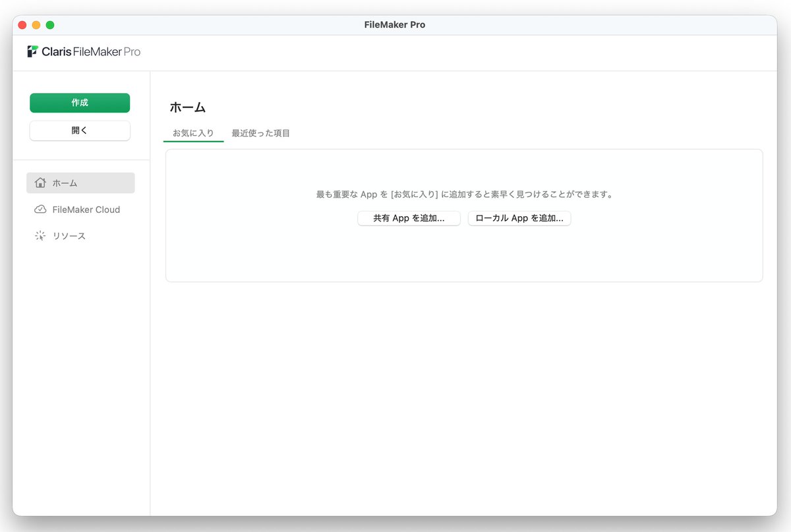Click the 共有 App を追加 button
The width and height of the screenshot is (791, 532).
pos(409,218)
